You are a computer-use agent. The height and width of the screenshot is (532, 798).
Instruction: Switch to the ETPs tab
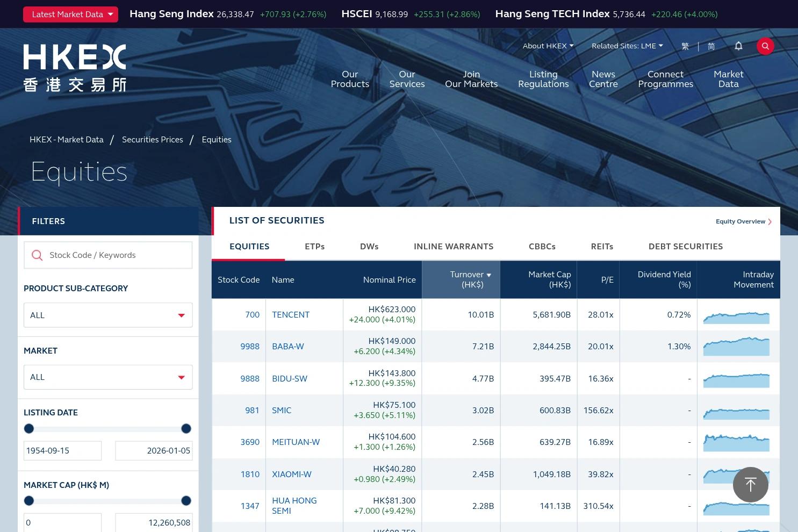coord(314,247)
